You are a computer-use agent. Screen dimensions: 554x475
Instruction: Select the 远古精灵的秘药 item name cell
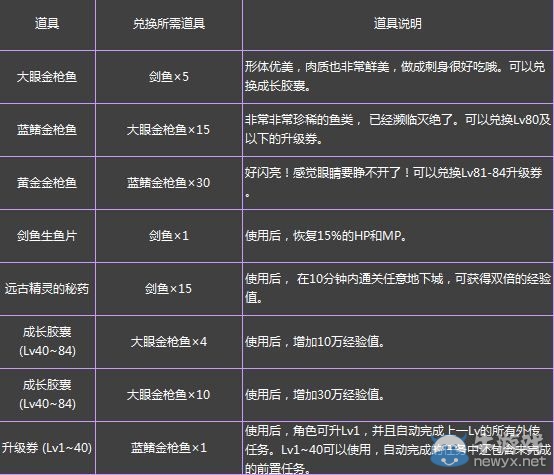coord(47,289)
